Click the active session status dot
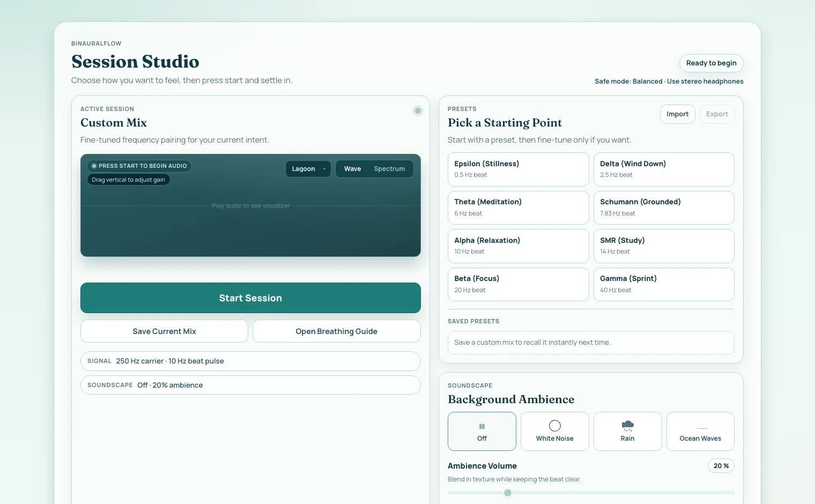This screenshot has height=504, width=815. (x=418, y=111)
